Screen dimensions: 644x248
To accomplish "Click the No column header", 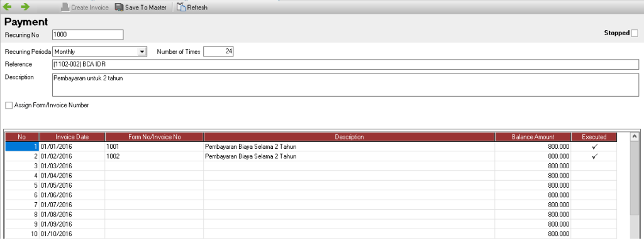I will (22, 137).
